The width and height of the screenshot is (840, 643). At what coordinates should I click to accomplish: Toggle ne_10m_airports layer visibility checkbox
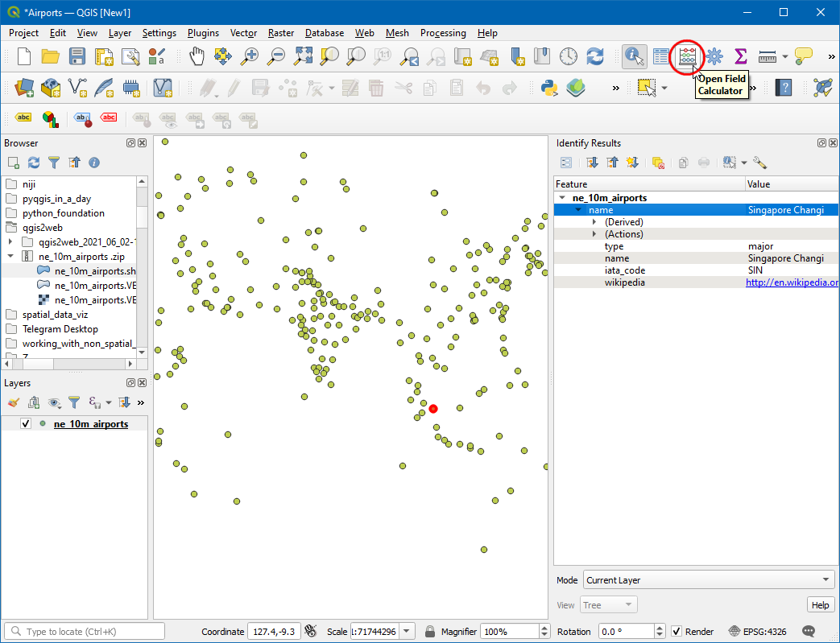[x=26, y=424]
